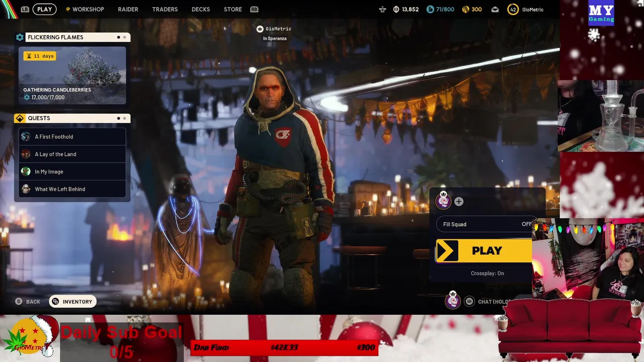
Task: Click the LB bumper icon
Action: pyautogui.click(x=25, y=9)
